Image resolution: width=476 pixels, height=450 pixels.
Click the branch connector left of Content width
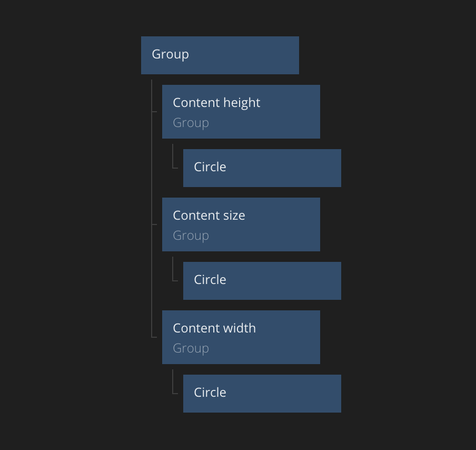click(x=154, y=337)
